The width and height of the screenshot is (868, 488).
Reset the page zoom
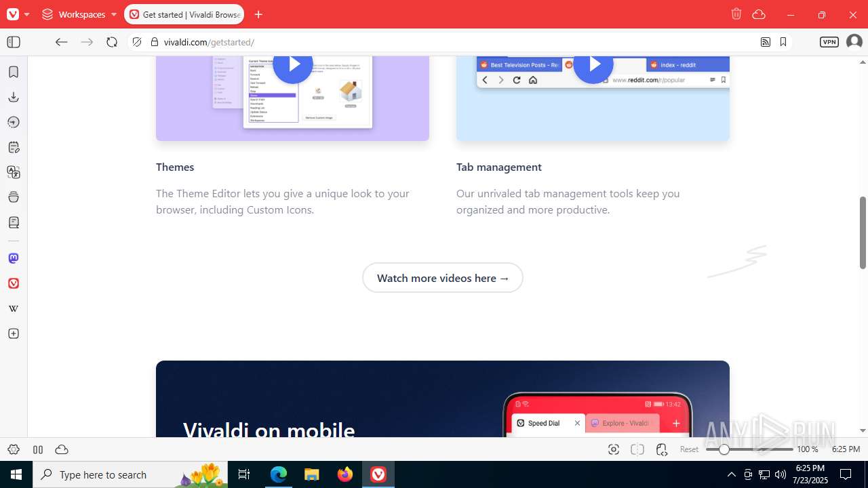click(x=689, y=449)
